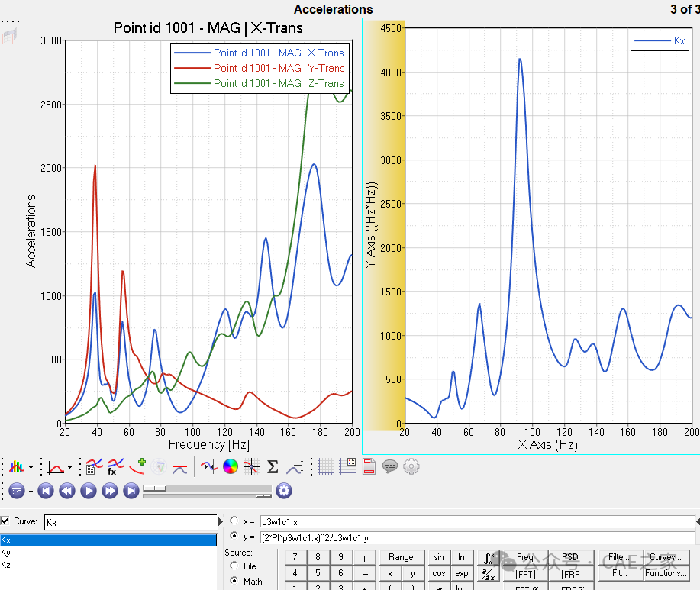700x590 pixels.
Task: Click the x expression field p3w1c1.x
Action: tap(478, 522)
